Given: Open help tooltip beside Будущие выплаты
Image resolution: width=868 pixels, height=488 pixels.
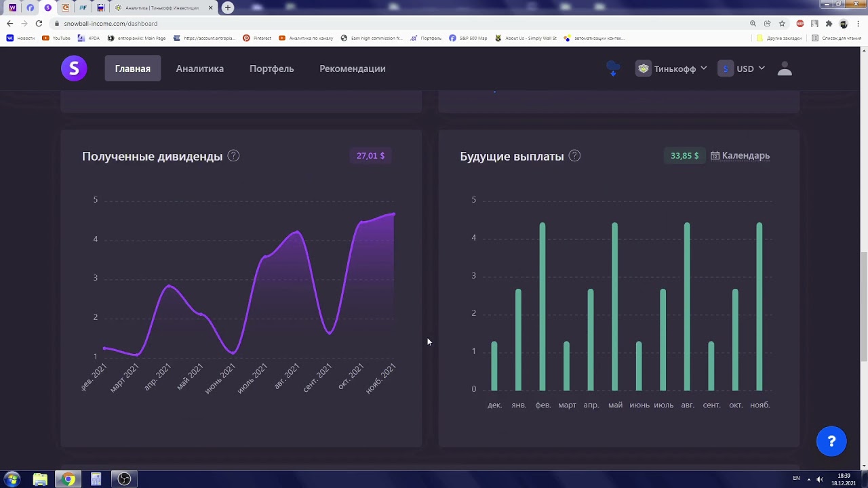Looking at the screenshot, I should (574, 156).
